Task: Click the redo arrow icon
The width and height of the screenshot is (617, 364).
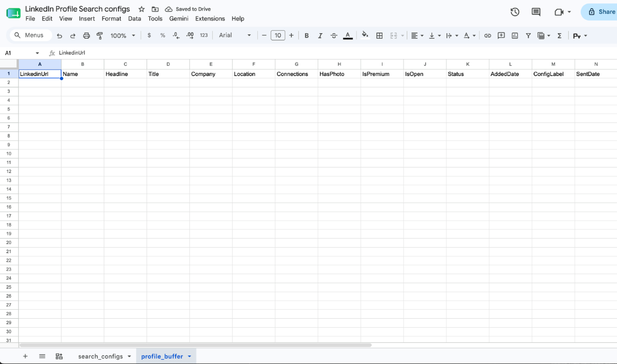Action: 73,36
